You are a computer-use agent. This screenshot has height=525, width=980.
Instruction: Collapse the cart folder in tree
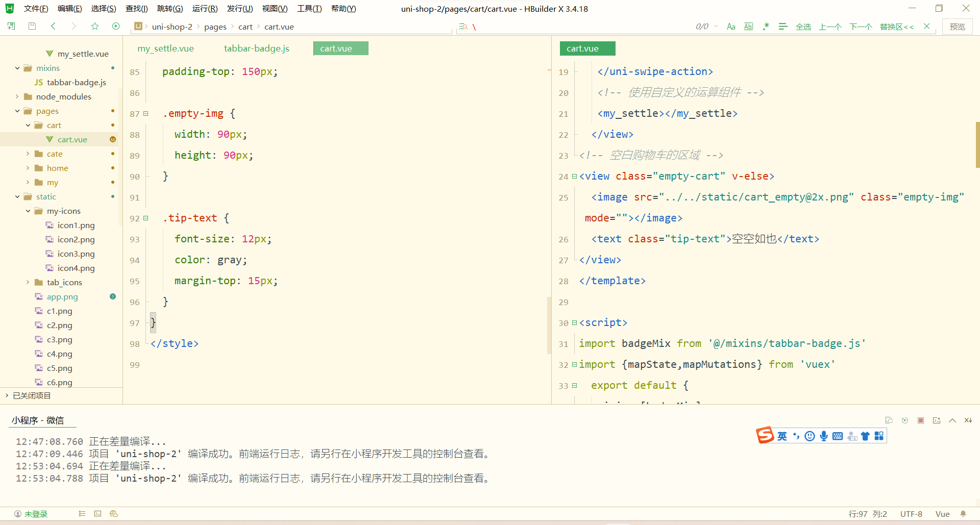coord(28,125)
